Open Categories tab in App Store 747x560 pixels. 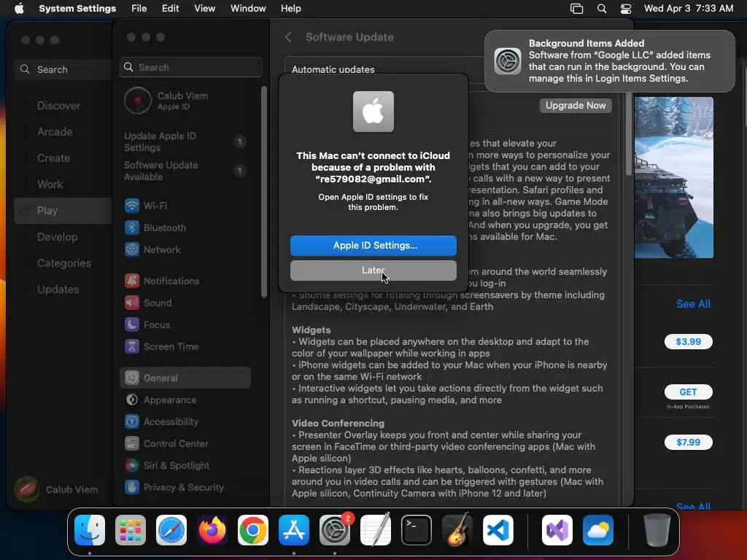63,262
